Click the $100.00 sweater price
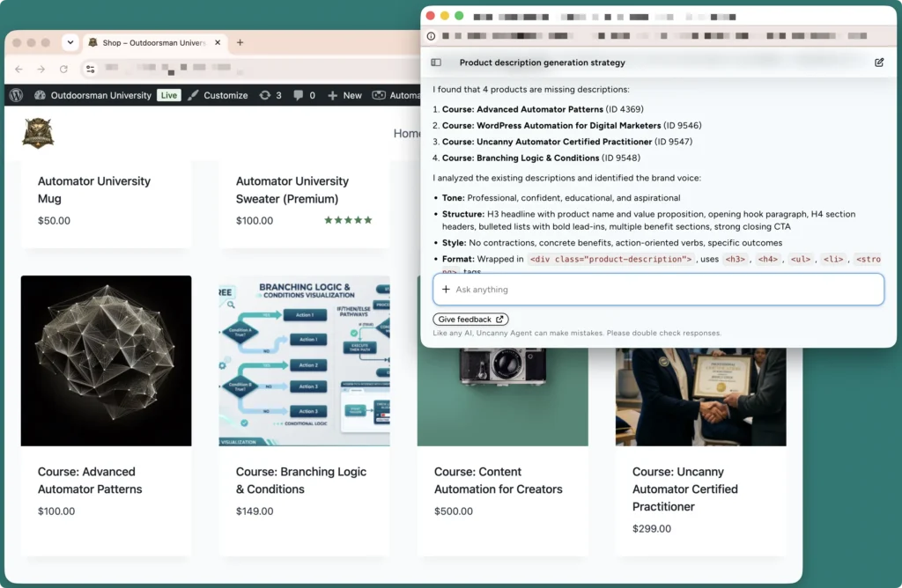902x588 pixels. pyautogui.click(x=255, y=221)
